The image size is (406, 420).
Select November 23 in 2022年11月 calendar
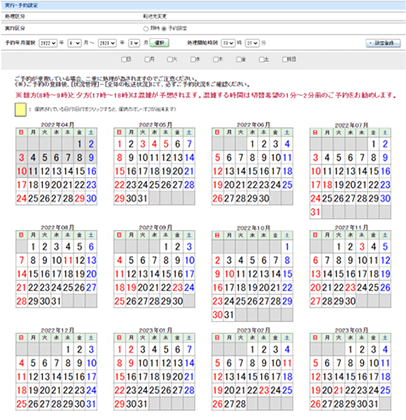click(350, 288)
